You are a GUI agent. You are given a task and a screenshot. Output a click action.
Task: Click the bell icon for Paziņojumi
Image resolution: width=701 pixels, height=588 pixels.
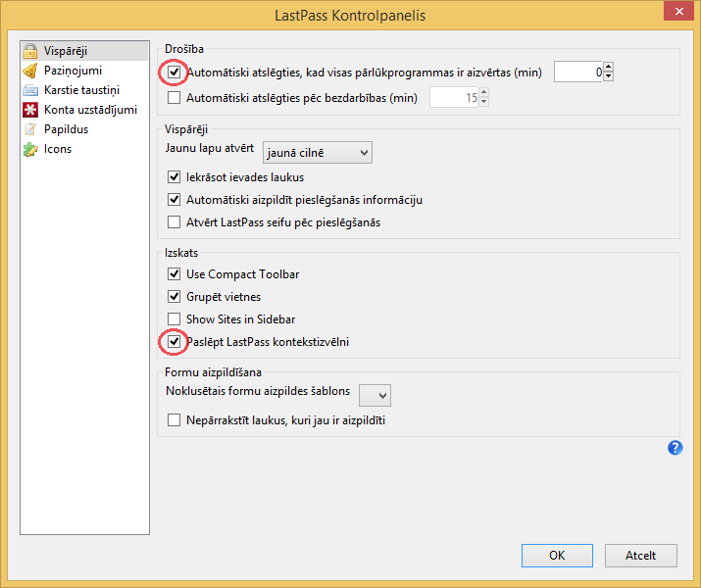30,71
